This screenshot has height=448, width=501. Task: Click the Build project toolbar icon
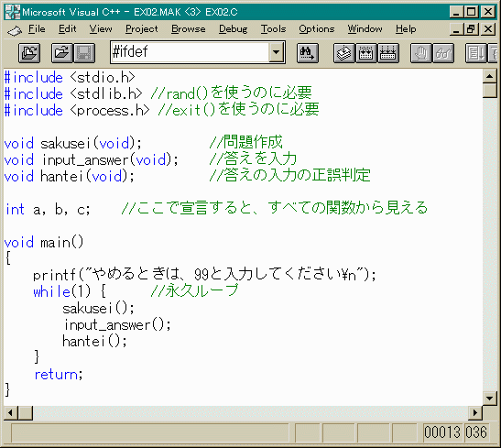(x=365, y=53)
